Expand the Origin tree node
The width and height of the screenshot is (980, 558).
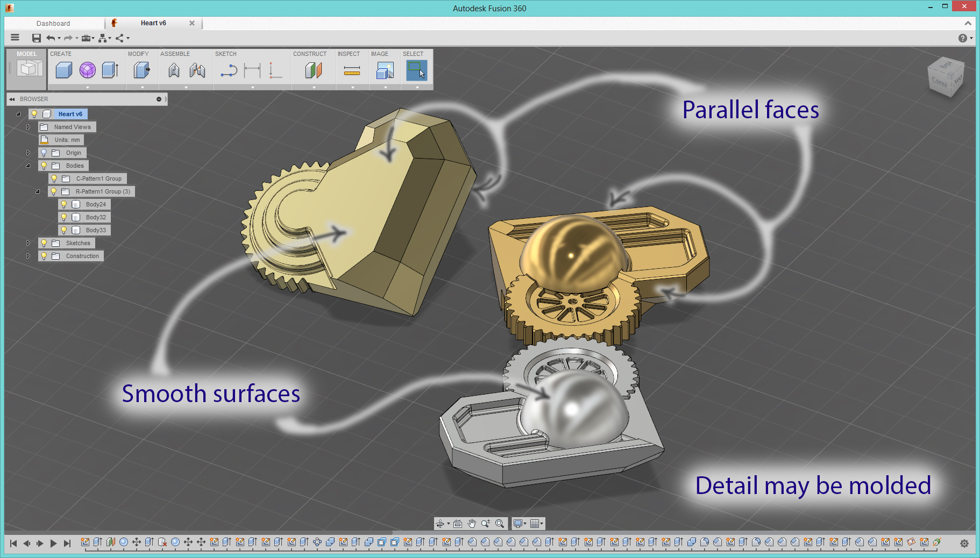(x=28, y=153)
